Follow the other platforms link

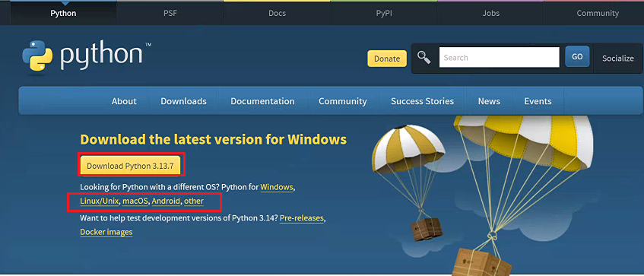tap(194, 201)
